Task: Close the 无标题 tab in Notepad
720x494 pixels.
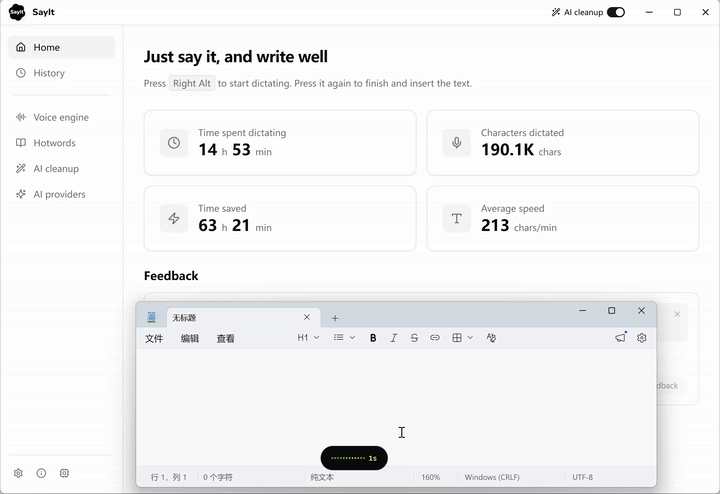Action: pos(307,317)
